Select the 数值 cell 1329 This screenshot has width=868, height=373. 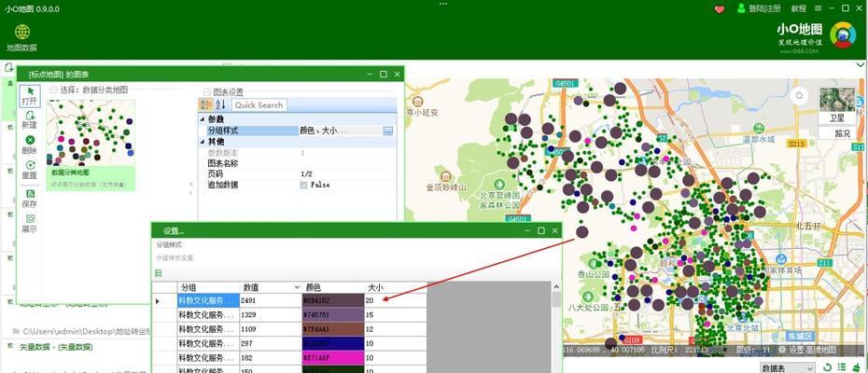pos(271,315)
